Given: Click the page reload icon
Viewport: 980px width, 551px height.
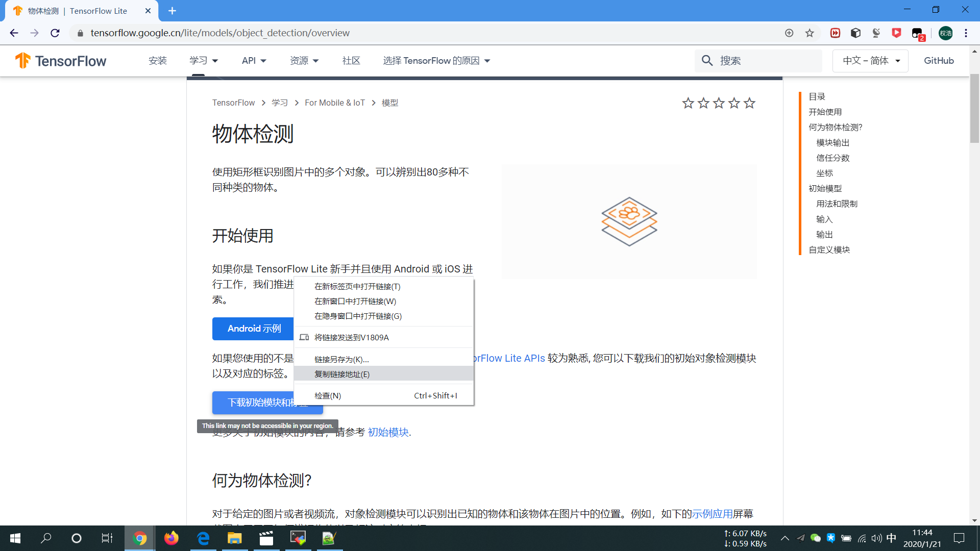Looking at the screenshot, I should pos(55,33).
